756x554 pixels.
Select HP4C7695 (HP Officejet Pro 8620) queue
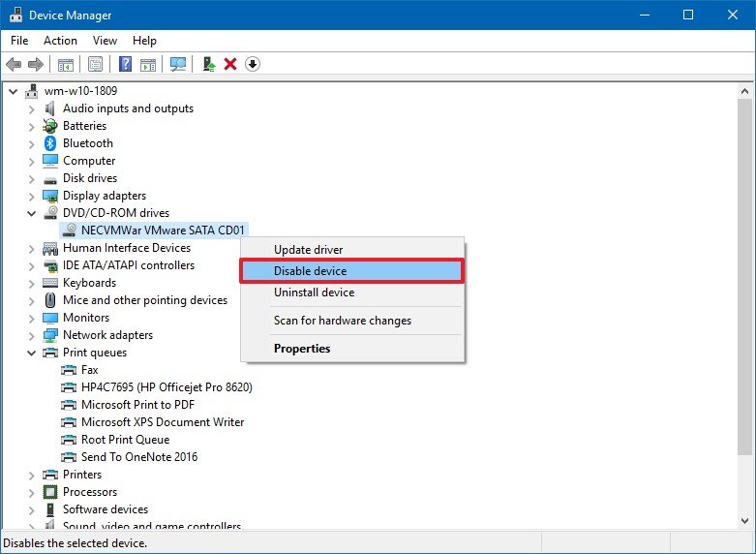point(166,387)
